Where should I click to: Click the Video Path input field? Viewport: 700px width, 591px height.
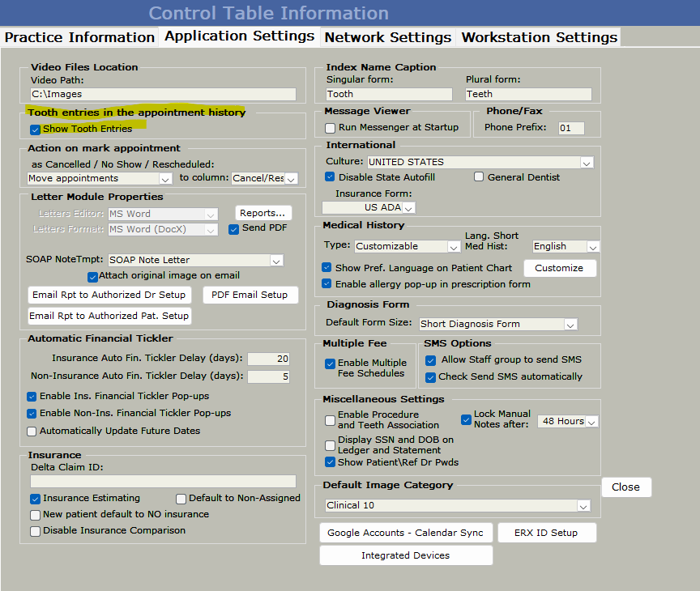[163, 95]
